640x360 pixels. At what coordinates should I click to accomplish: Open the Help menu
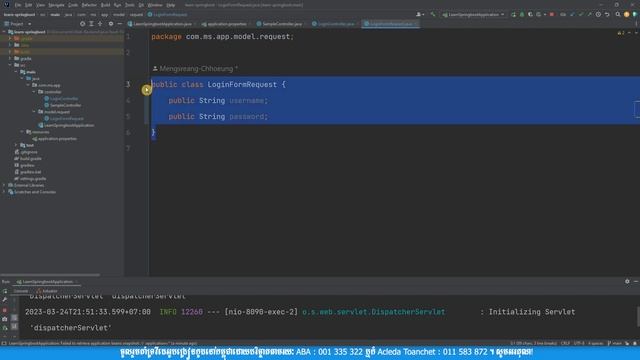coord(171,5)
